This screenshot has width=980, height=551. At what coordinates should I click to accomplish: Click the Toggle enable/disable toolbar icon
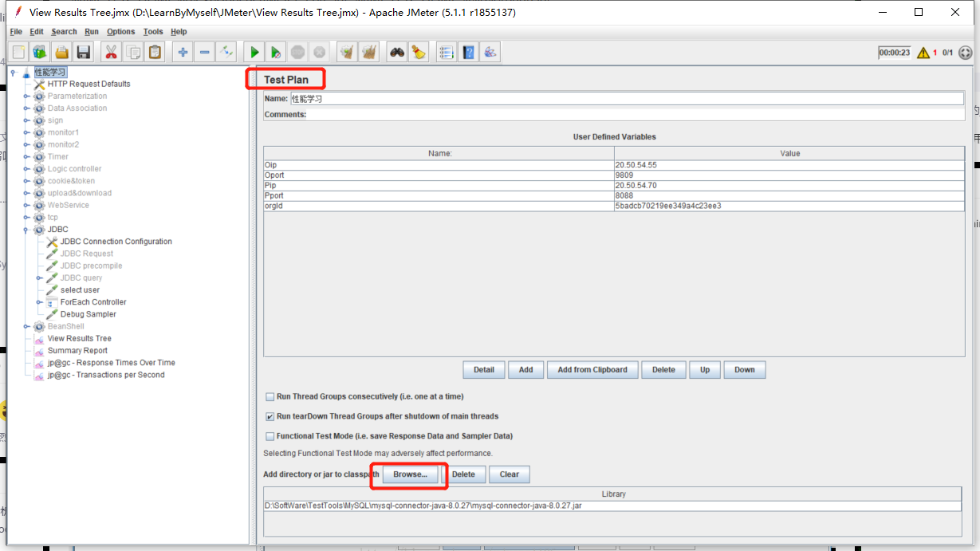tap(226, 53)
